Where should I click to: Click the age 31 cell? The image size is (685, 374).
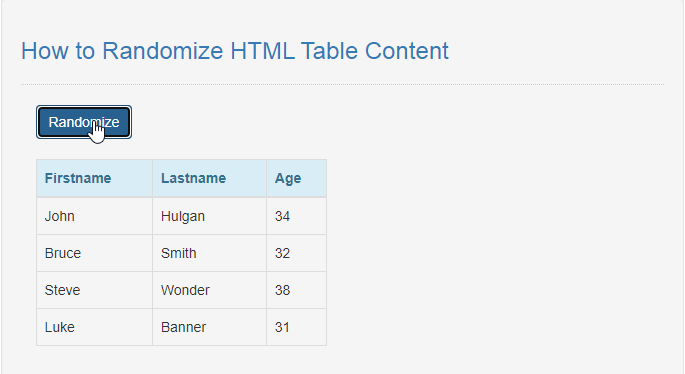[297, 327]
